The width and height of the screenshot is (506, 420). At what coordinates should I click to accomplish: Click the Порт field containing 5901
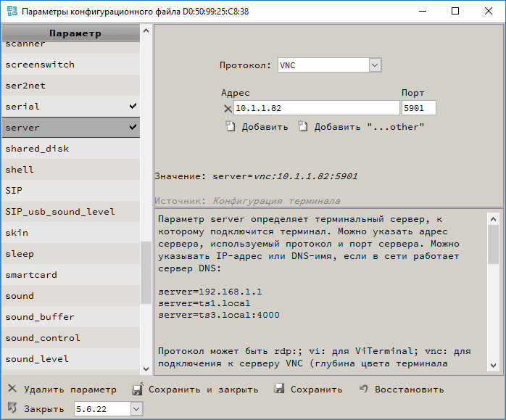(x=418, y=108)
